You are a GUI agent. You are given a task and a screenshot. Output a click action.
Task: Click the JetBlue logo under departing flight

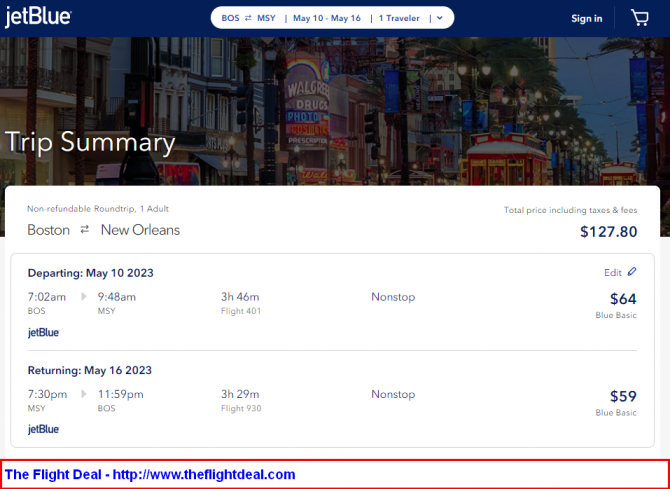tap(44, 332)
